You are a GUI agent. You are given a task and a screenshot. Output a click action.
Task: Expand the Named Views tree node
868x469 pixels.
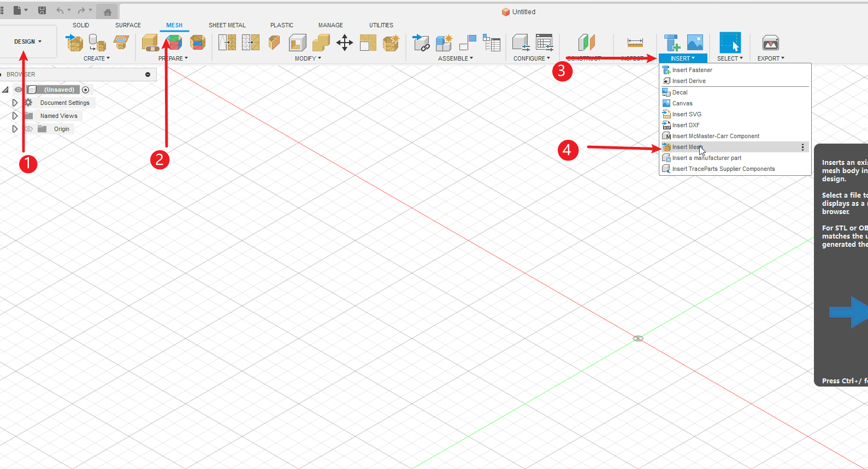[15, 116]
